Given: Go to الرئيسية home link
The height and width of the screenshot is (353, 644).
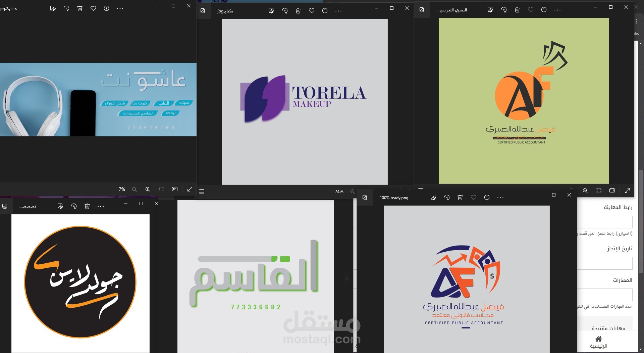Looking at the screenshot, I should 598,342.
